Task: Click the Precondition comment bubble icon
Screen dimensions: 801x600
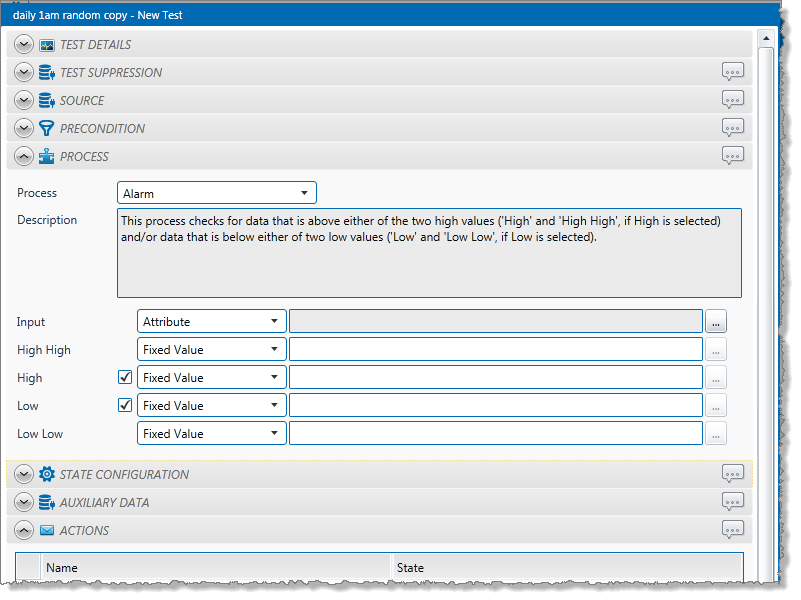Action: click(x=733, y=128)
